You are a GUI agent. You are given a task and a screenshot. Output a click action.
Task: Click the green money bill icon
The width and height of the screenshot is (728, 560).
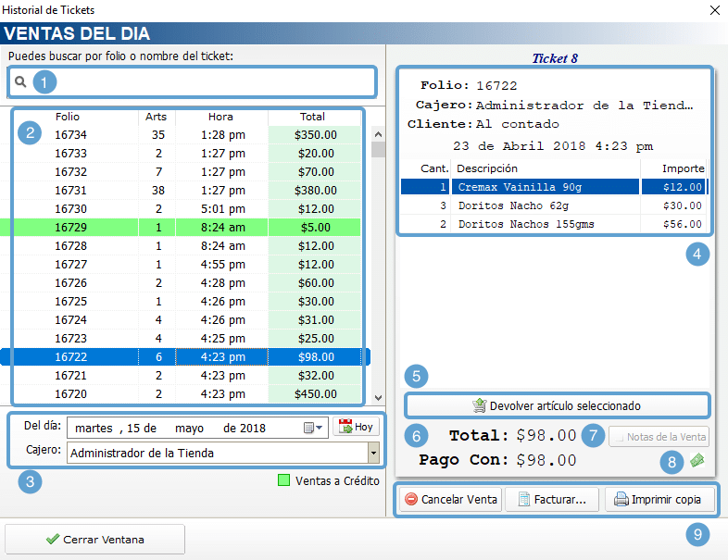click(x=697, y=460)
